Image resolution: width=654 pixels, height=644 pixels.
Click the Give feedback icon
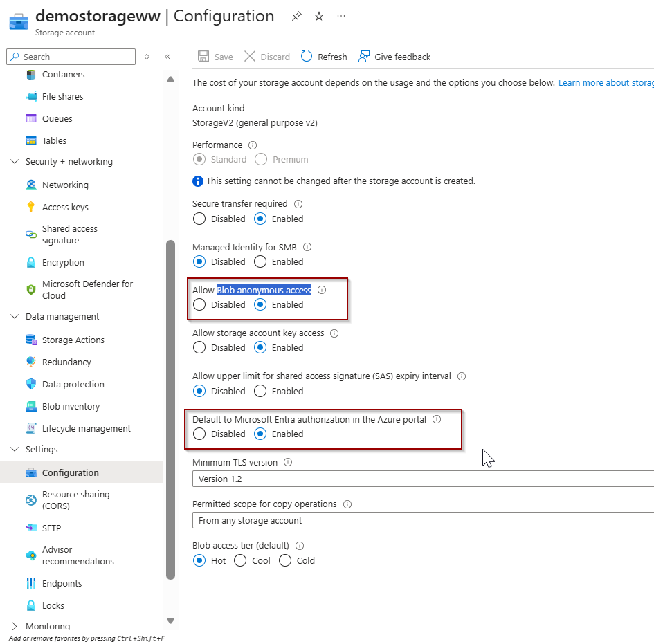(364, 56)
